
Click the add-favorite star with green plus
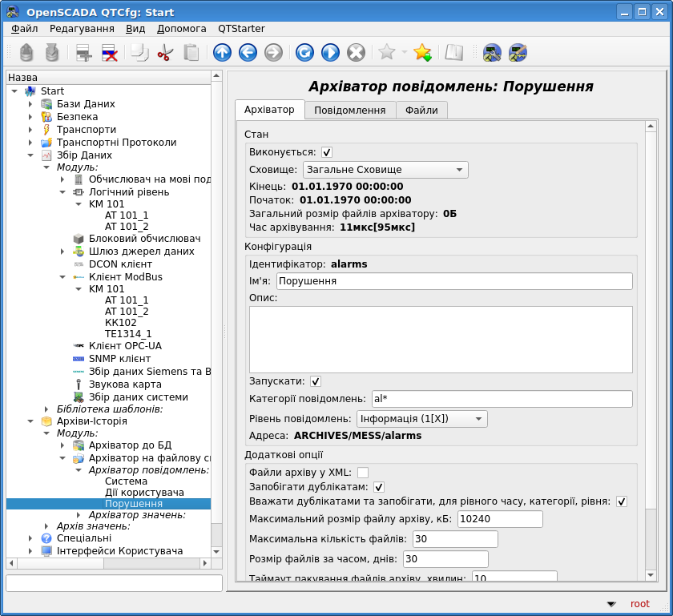[x=423, y=53]
